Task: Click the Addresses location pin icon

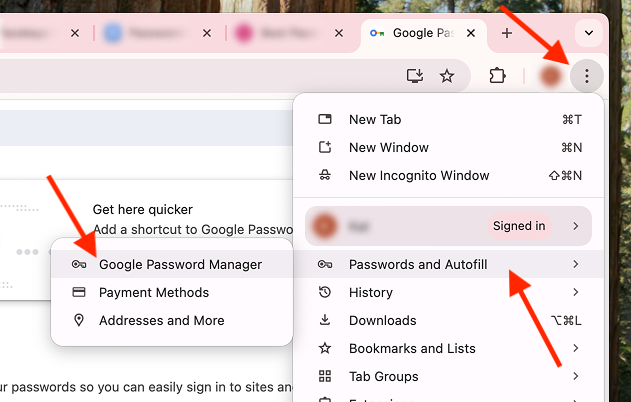Action: (79, 320)
